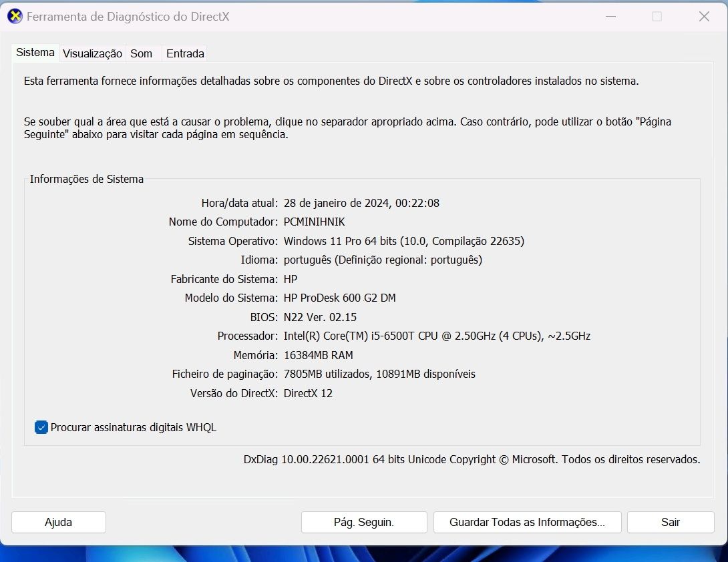This screenshot has width=728, height=562.
Task: Open the Visualização tab
Action: [x=92, y=53]
